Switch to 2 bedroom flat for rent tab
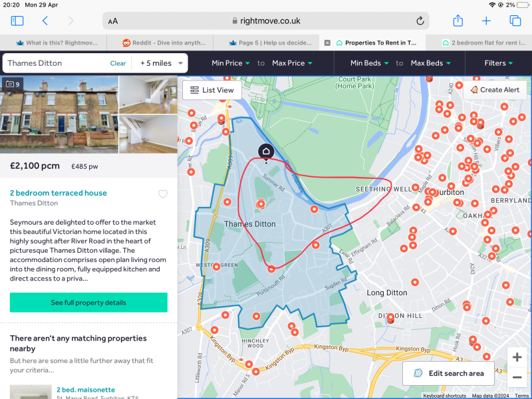Screen dimensions: 532x399 click(484, 43)
